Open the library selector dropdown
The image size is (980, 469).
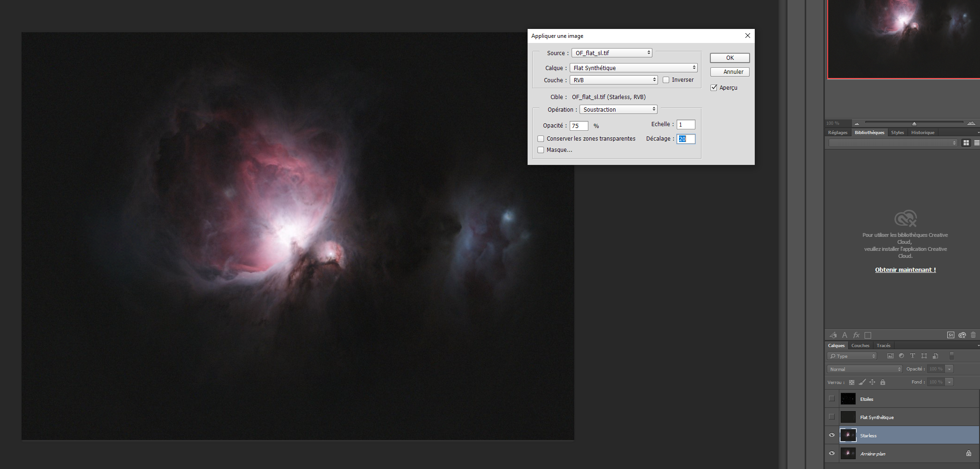tap(893, 143)
